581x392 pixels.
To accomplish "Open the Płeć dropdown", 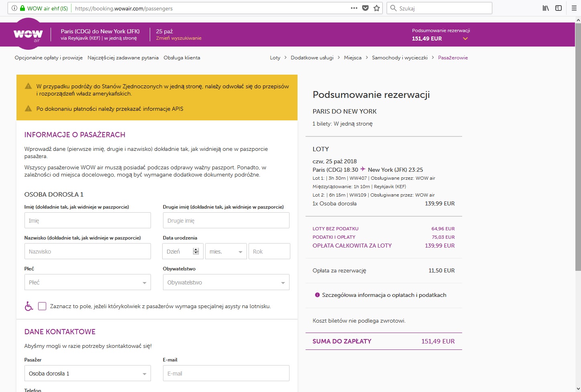I will click(x=88, y=282).
